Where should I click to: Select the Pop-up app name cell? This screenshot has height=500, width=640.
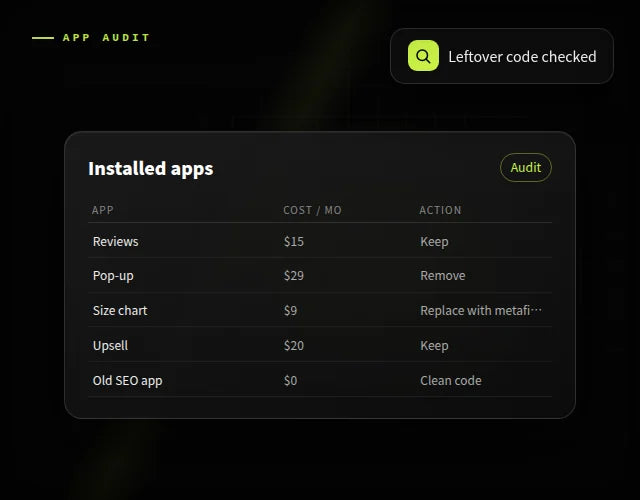click(113, 276)
